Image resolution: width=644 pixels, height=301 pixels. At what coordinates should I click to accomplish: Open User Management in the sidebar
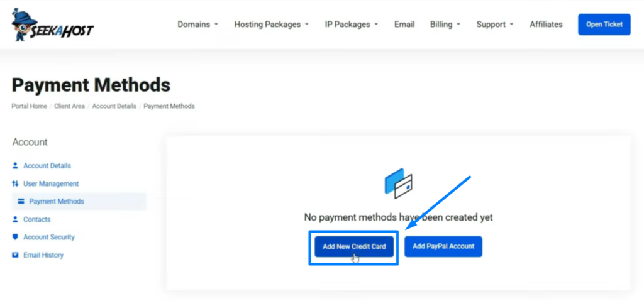click(x=51, y=183)
